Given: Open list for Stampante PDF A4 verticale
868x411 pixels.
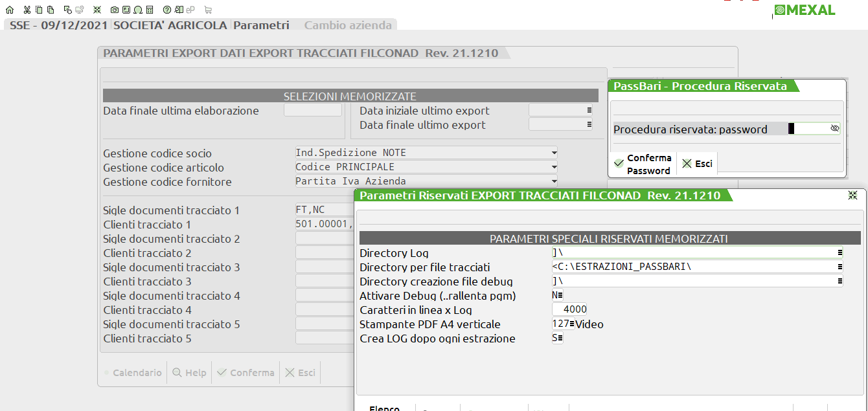Looking at the screenshot, I should coord(572,324).
